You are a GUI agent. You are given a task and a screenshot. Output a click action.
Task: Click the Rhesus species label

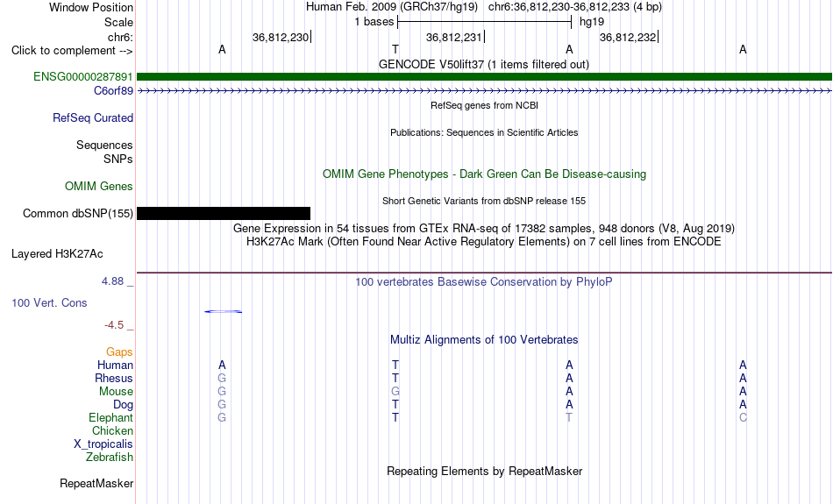(114, 378)
